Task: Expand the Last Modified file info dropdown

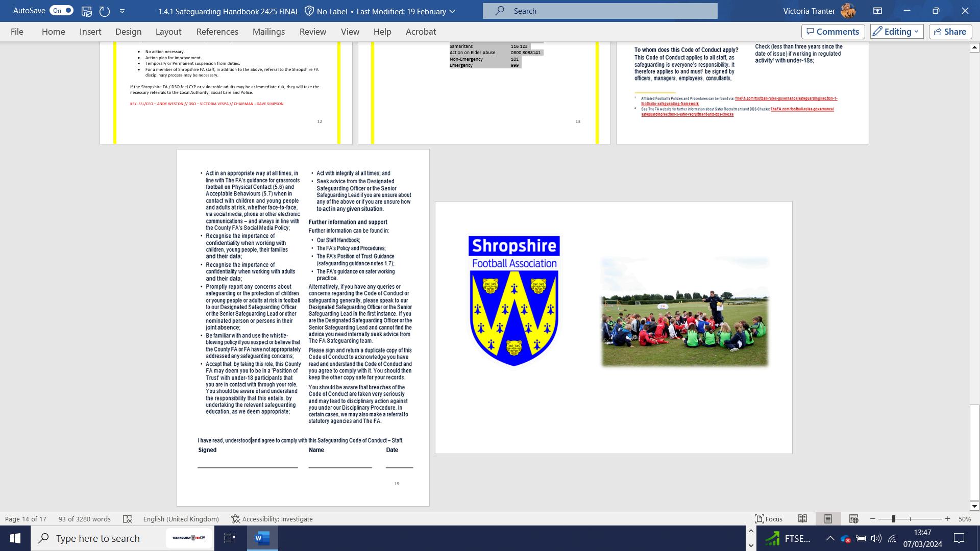Action: click(x=452, y=11)
